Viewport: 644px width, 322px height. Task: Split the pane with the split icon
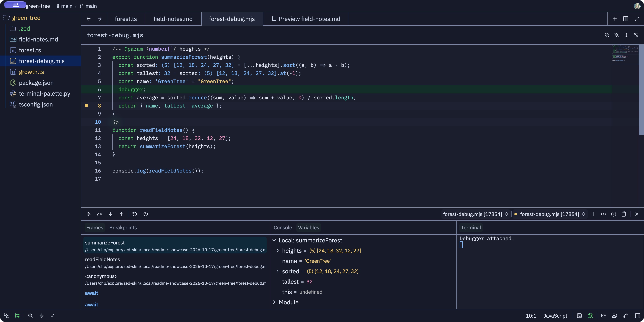tap(626, 19)
